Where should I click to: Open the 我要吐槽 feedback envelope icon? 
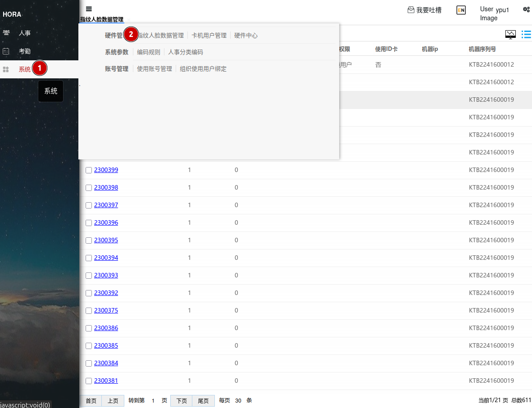pos(411,9)
